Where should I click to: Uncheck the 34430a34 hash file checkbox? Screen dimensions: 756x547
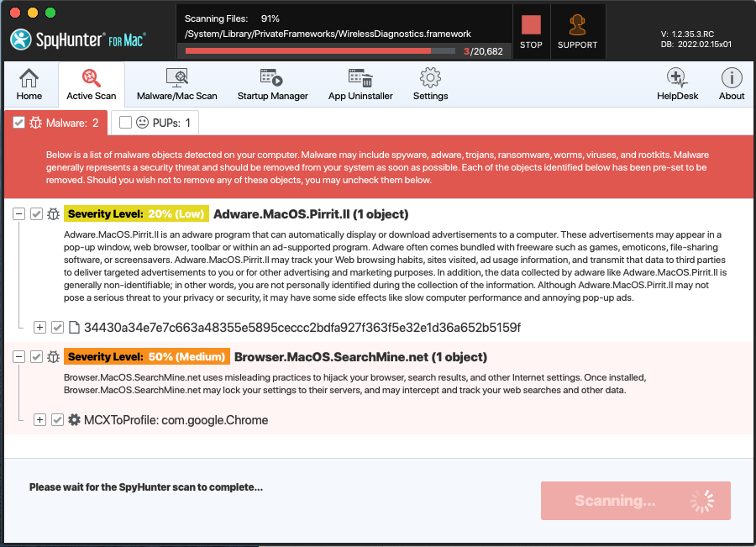57,328
